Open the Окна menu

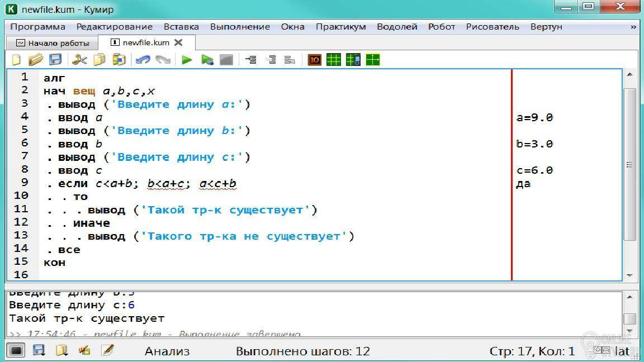coord(293,27)
